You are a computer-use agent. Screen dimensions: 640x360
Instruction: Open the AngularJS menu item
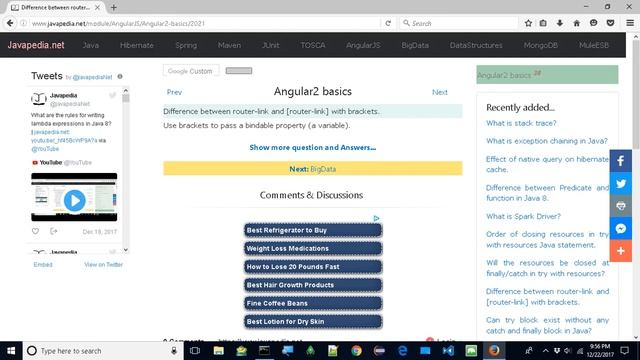[363, 45]
